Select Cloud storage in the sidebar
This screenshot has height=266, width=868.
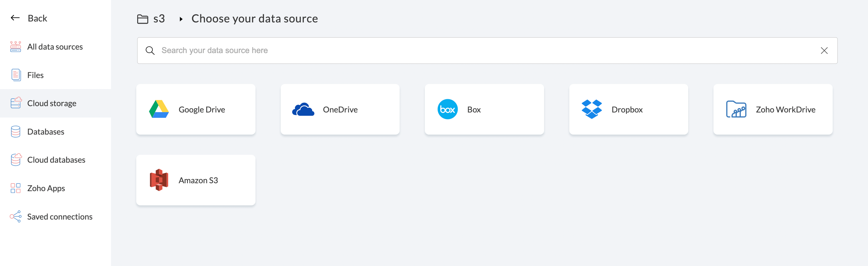tap(51, 103)
